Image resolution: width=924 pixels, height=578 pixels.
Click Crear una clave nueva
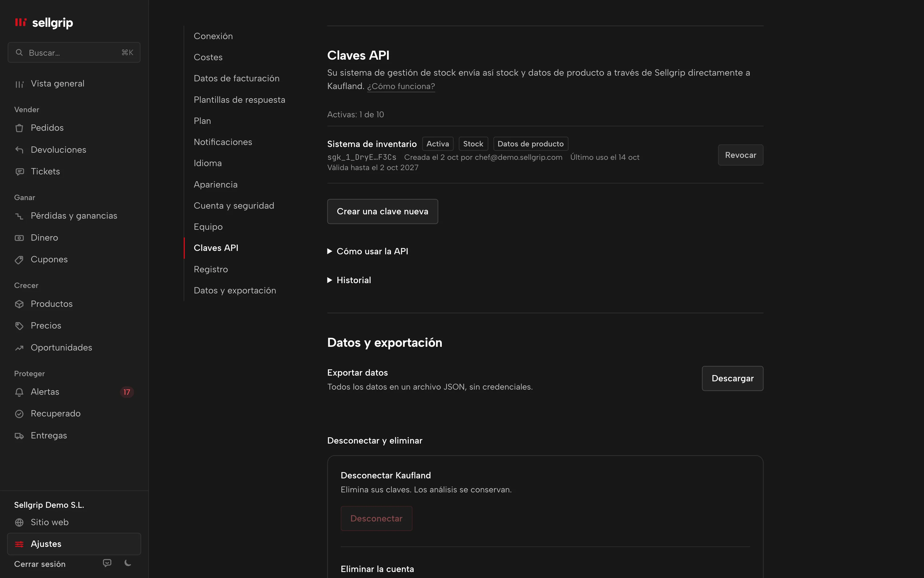click(383, 212)
